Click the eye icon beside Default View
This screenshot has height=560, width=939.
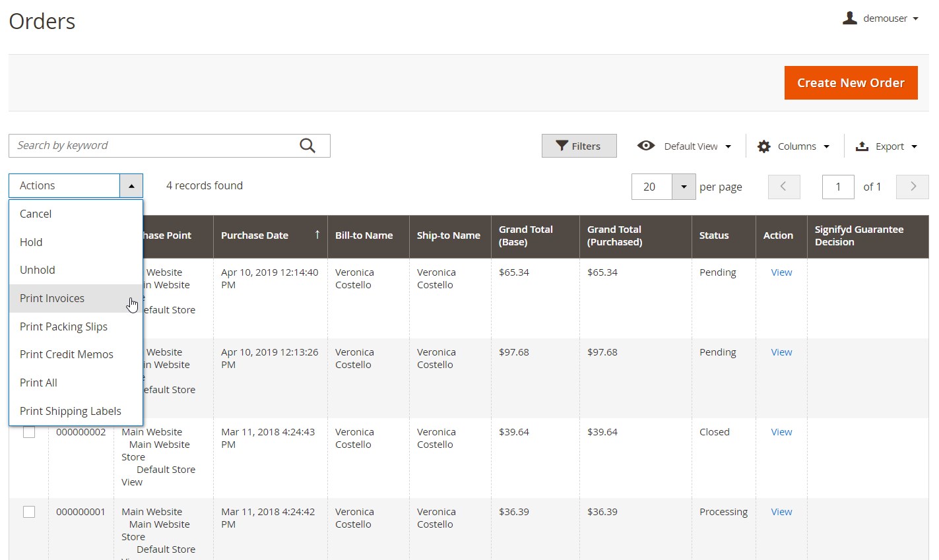click(646, 146)
